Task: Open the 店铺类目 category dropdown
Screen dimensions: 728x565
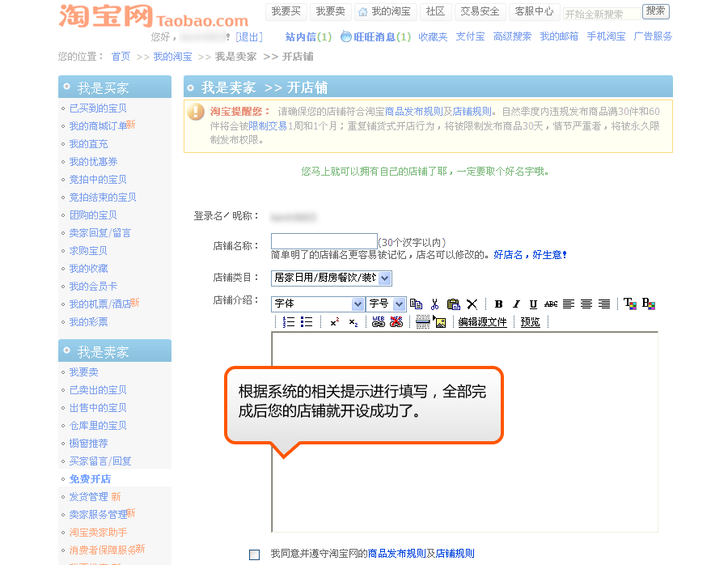Action: pyautogui.click(x=332, y=278)
